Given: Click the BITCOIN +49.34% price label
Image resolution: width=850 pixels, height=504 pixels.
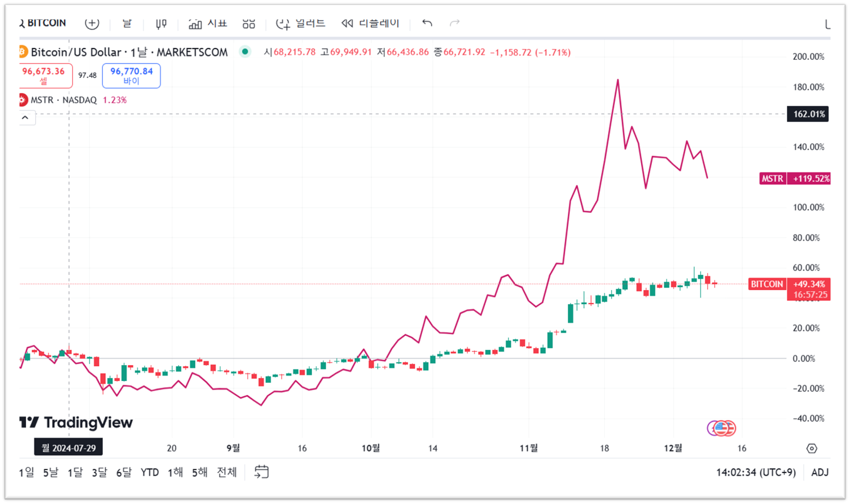Looking at the screenshot, I should point(790,284).
